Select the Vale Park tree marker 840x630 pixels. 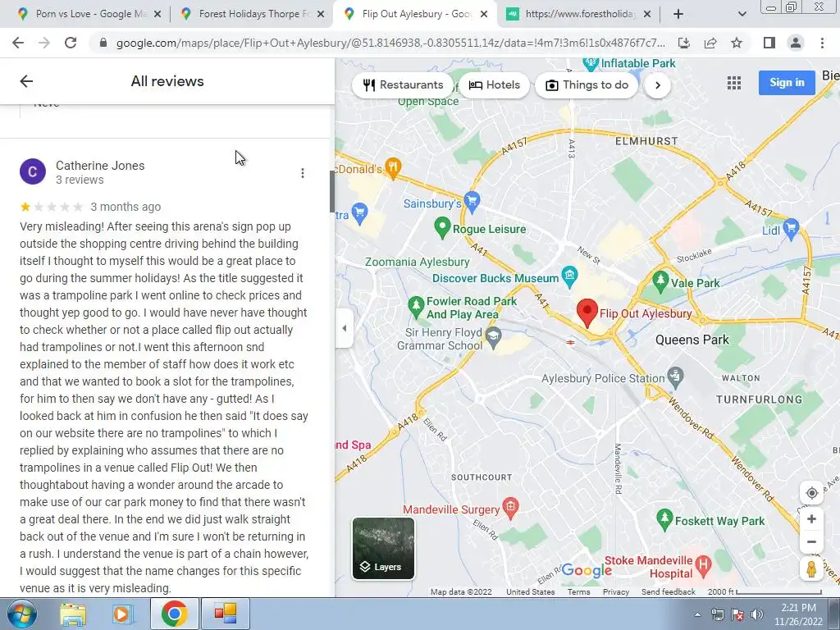[660, 281]
